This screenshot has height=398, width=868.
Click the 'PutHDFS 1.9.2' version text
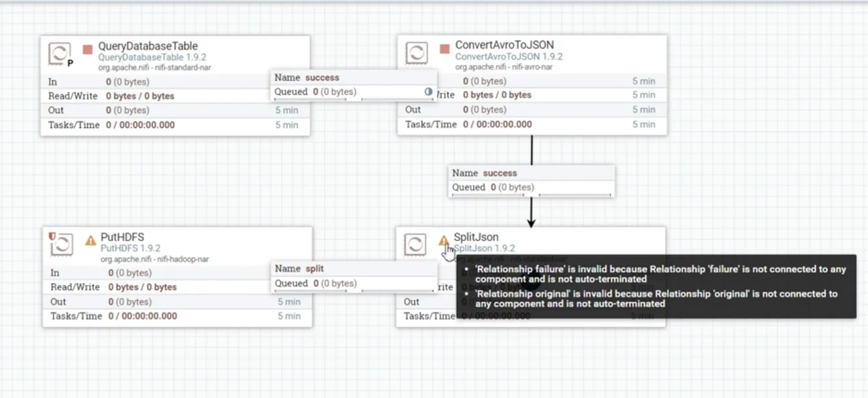[x=130, y=249]
